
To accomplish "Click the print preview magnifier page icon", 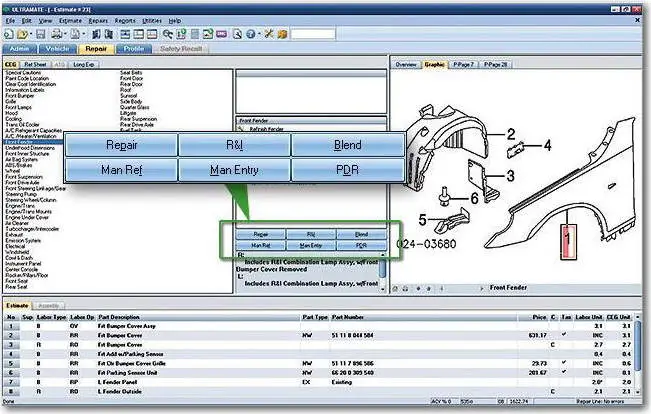I will pyautogui.click(x=237, y=34).
